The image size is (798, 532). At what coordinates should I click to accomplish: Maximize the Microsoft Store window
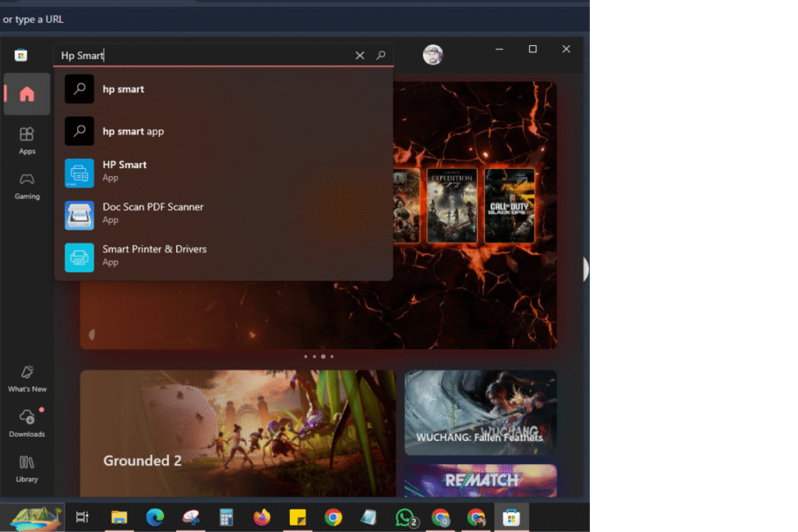pos(533,49)
